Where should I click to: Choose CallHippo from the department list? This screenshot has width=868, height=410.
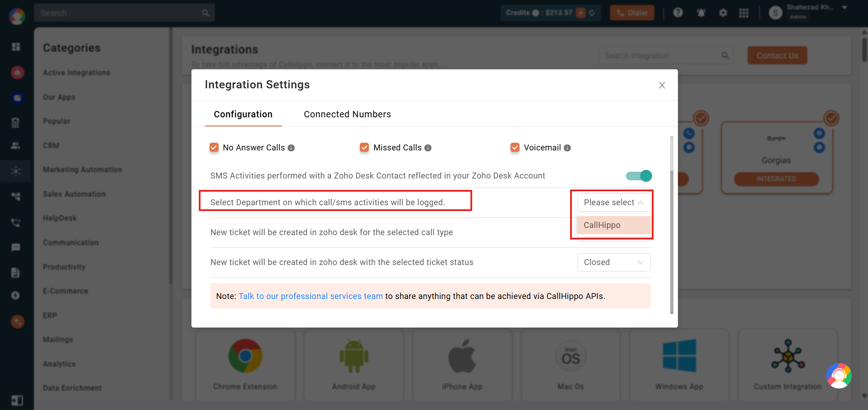pyautogui.click(x=614, y=225)
